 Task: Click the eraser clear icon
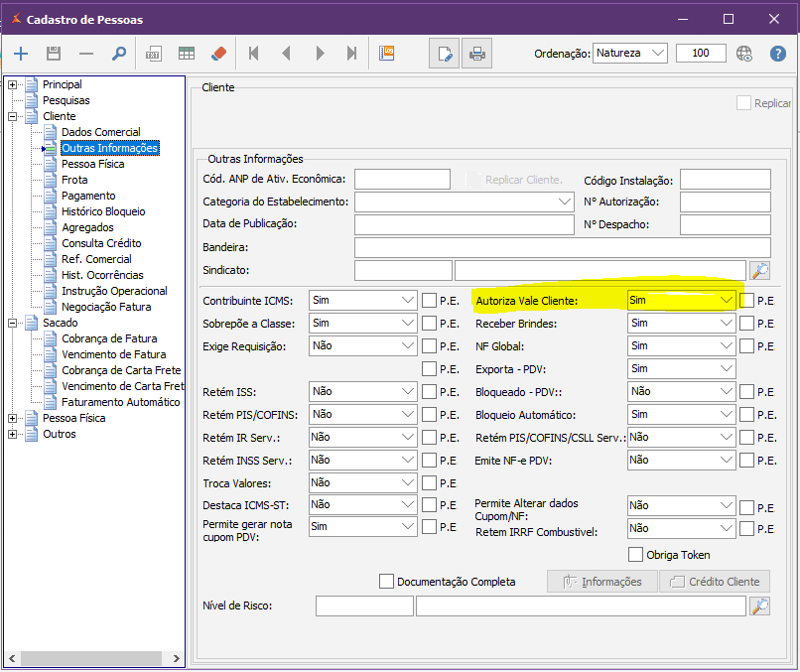(x=219, y=54)
